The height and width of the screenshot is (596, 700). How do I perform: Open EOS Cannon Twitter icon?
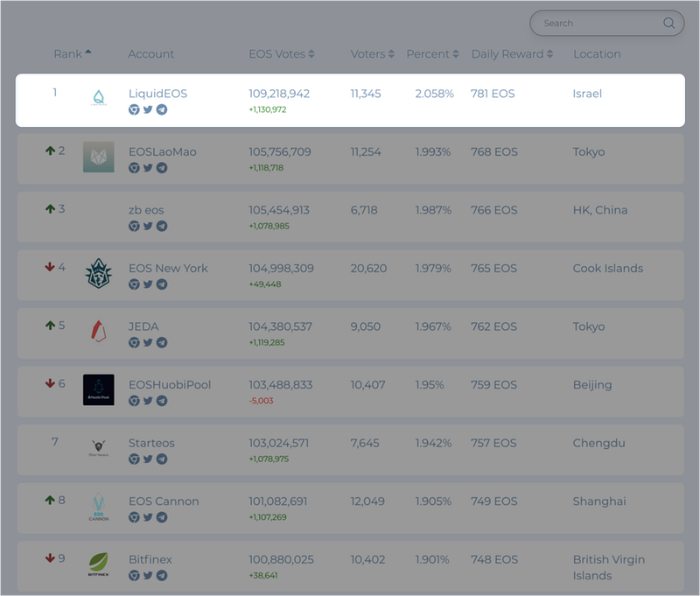(148, 517)
